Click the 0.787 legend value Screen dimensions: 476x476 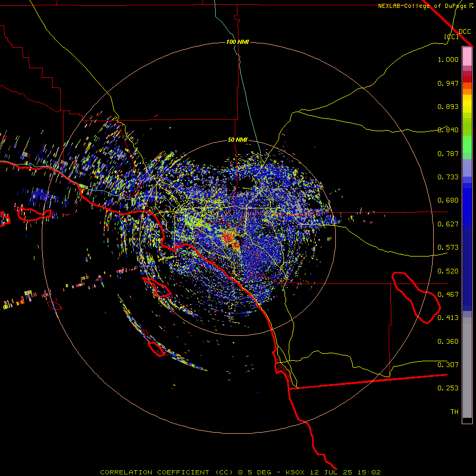(x=448, y=153)
